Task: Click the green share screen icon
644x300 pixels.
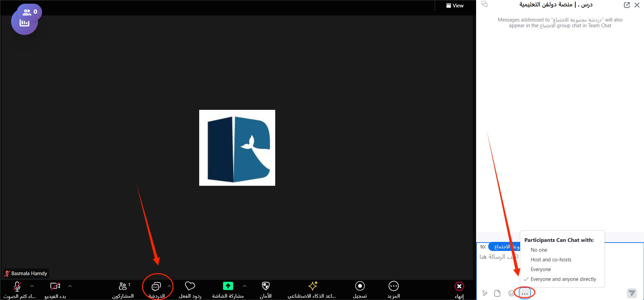Action: pos(228,286)
